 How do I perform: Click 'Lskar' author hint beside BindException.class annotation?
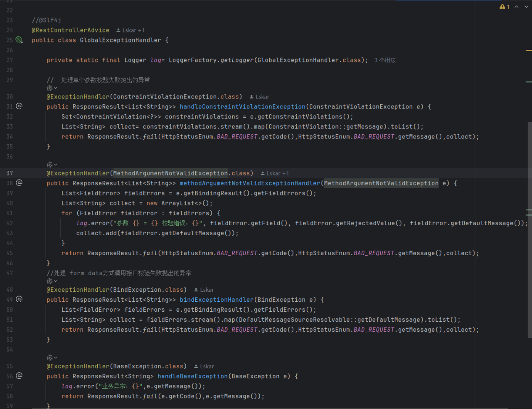pyautogui.click(x=204, y=290)
